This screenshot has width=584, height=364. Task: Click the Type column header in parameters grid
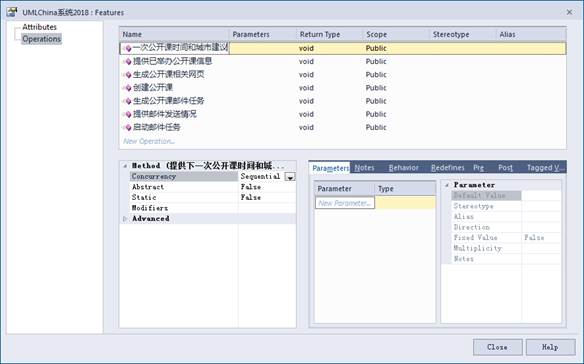(405, 189)
